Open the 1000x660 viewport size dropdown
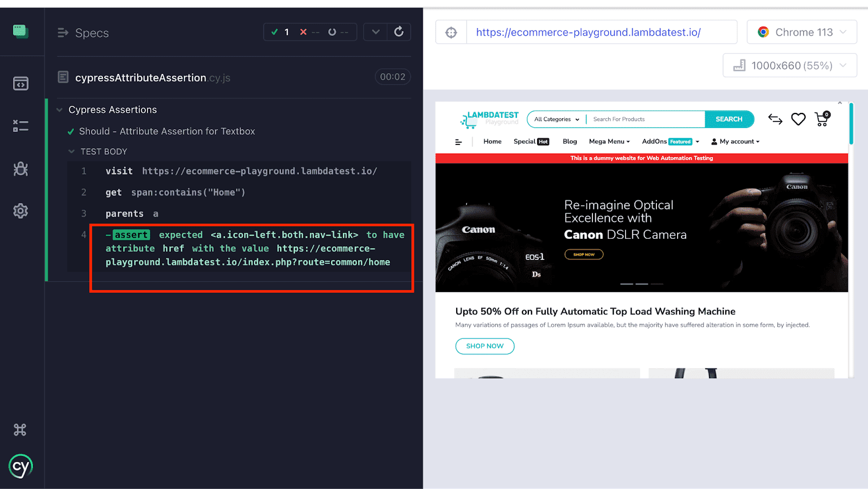The image size is (868, 489). tap(790, 65)
